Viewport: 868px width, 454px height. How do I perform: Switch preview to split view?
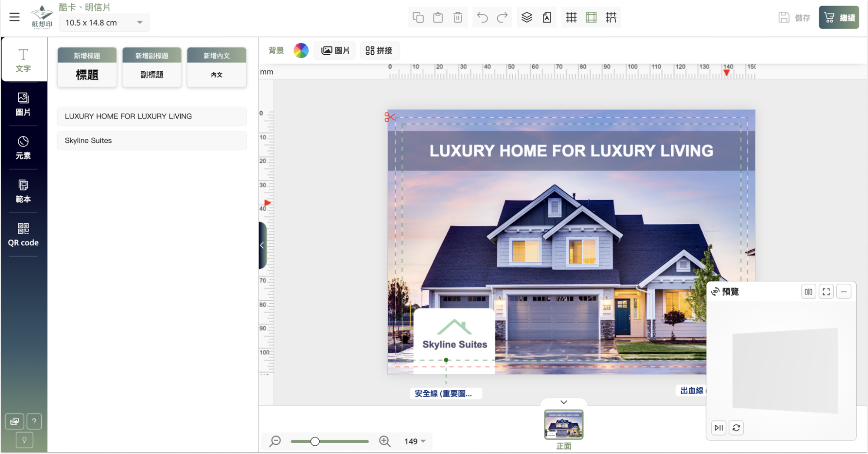809,292
